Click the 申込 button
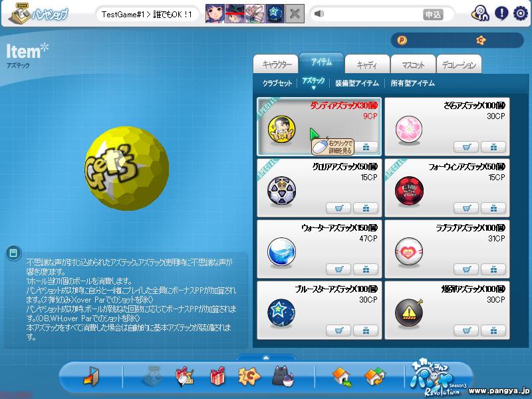Image resolution: width=532 pixels, height=399 pixels. pos(433,14)
